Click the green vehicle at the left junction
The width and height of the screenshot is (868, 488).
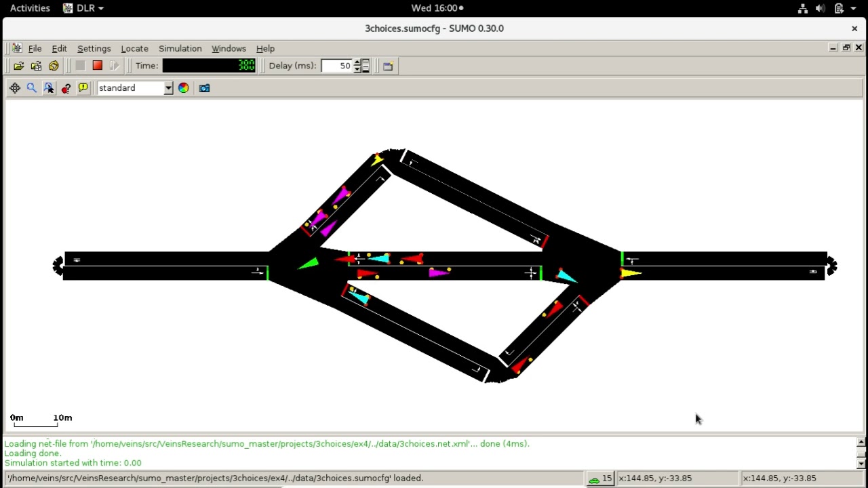(x=309, y=264)
